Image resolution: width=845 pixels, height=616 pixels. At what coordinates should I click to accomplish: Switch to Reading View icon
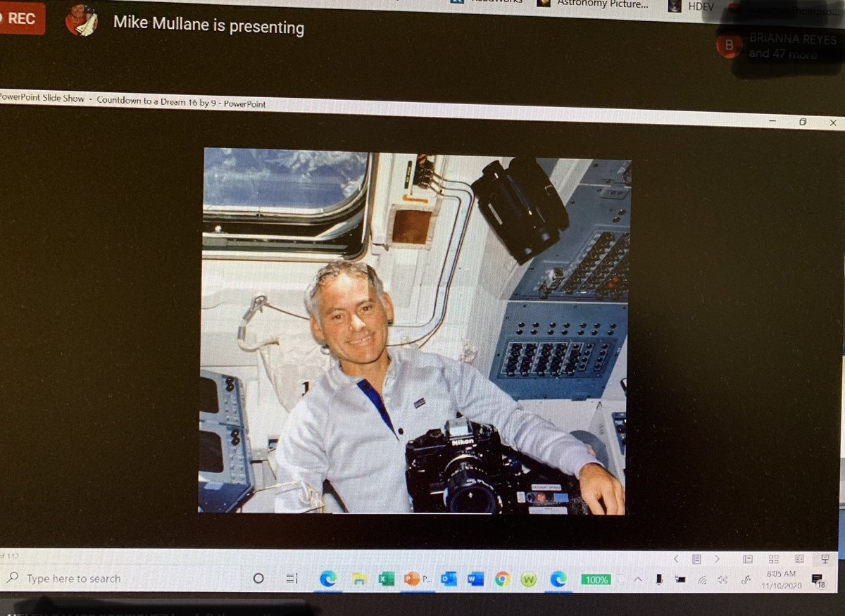[x=799, y=559]
